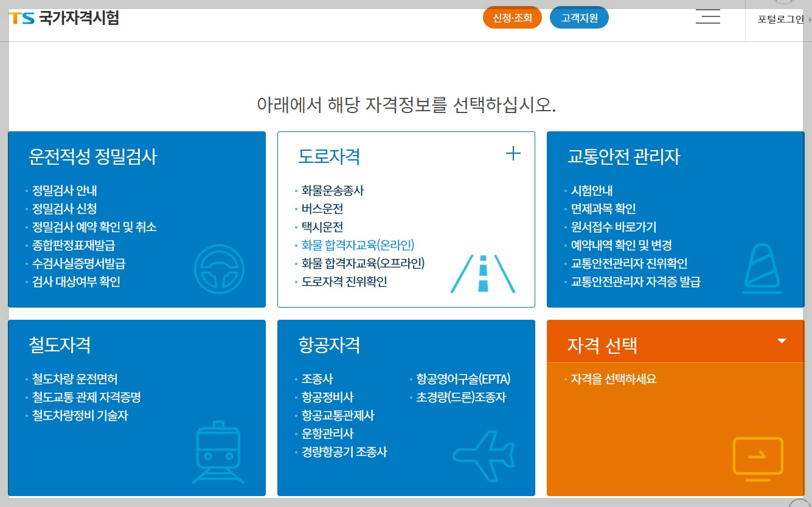The width and height of the screenshot is (812, 507).
Task: Open the 운전적성 정밀검사 heading
Action: [x=92, y=157]
